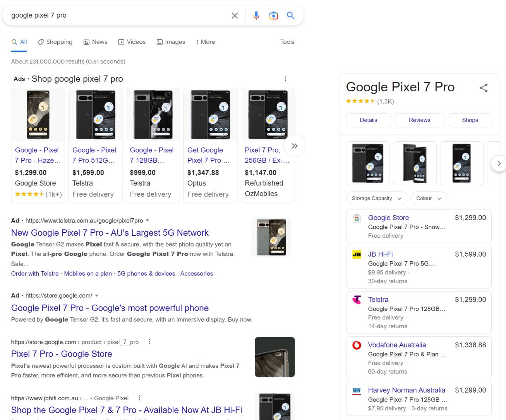Open the Details tab in product panel
This screenshot has height=420, width=506.
point(369,120)
